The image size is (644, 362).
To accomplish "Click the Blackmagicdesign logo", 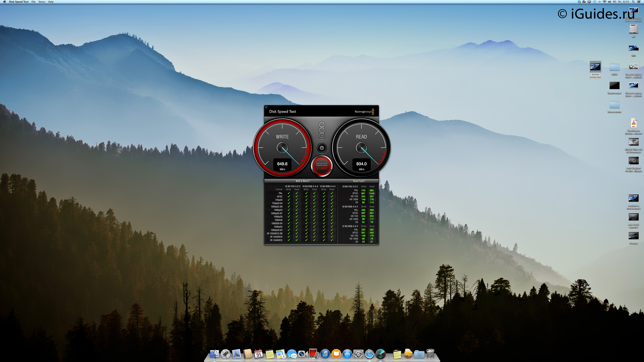I will pos(364,112).
